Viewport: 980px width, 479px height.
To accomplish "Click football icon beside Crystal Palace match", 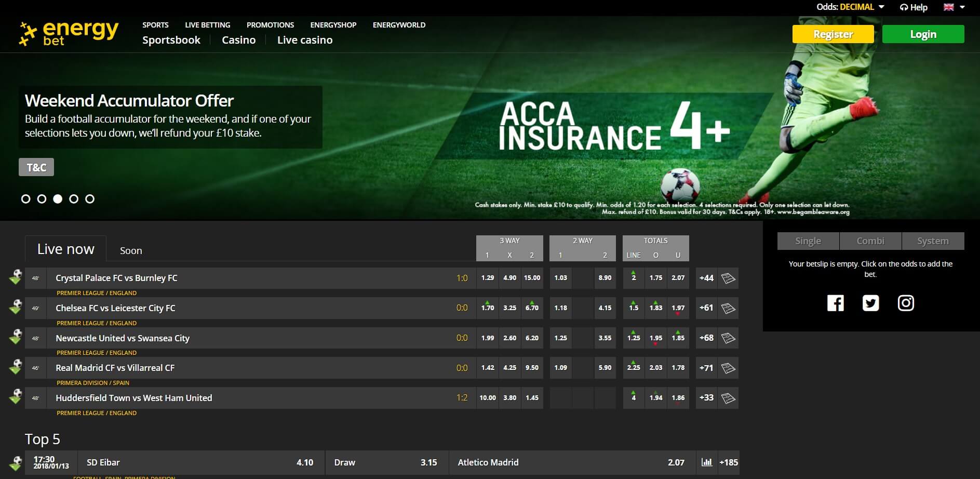I will tap(16, 277).
